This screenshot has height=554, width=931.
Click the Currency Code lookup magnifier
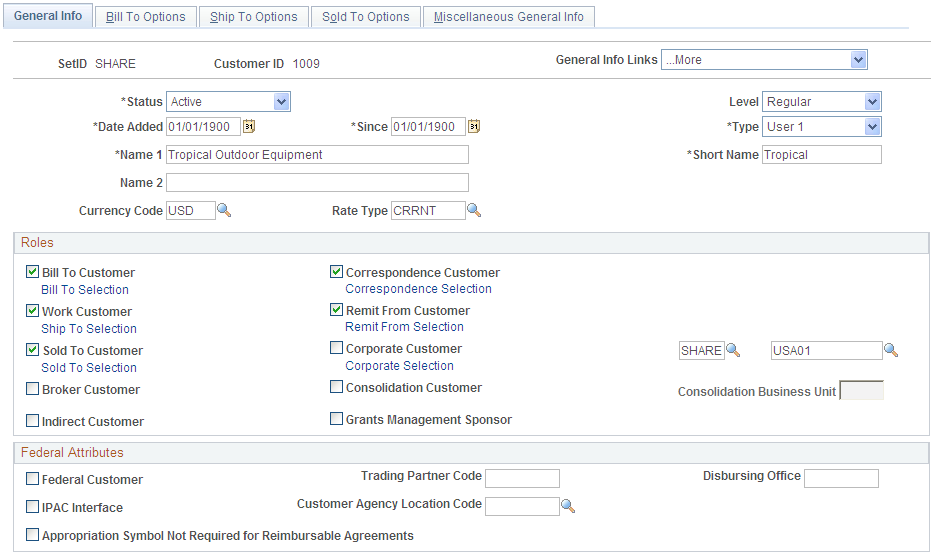click(224, 210)
